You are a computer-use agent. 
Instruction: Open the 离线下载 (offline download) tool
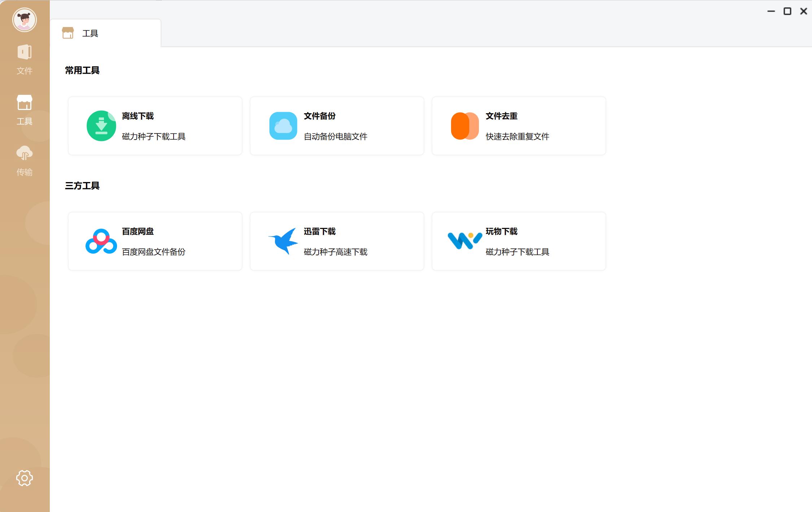pyautogui.click(x=155, y=126)
